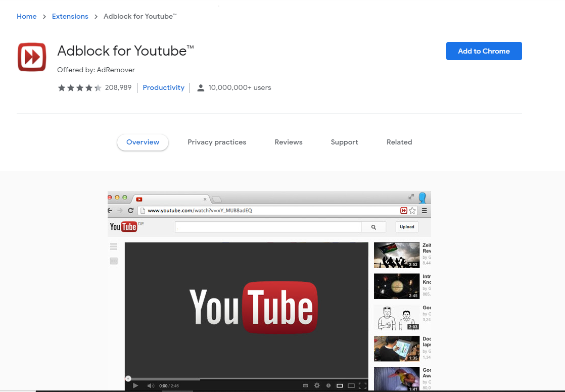Click the YouTube search field in the preview
565x392 pixels.
pos(268,227)
